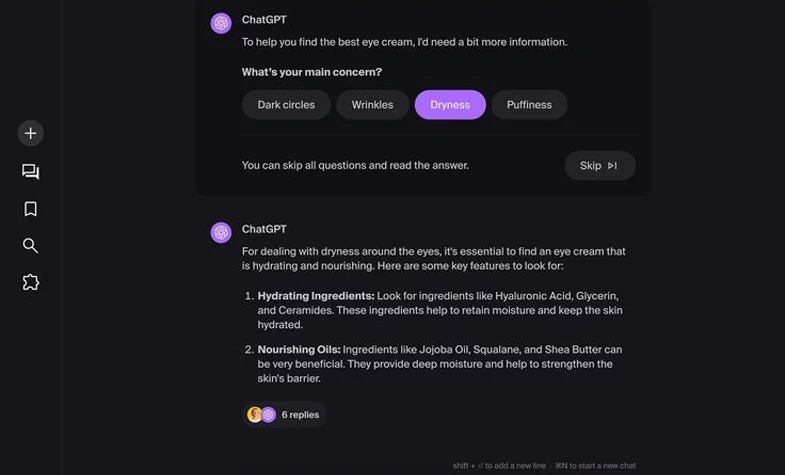Click the ChatGPT name above the question card
Viewport: 785px width, 475px height.
(264, 20)
